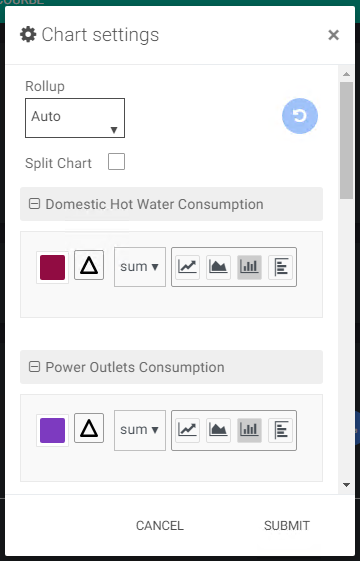Image resolution: width=360 pixels, height=561 pixels.
Task: Choose line chart for Power Outlets Consumption
Action: click(x=188, y=430)
